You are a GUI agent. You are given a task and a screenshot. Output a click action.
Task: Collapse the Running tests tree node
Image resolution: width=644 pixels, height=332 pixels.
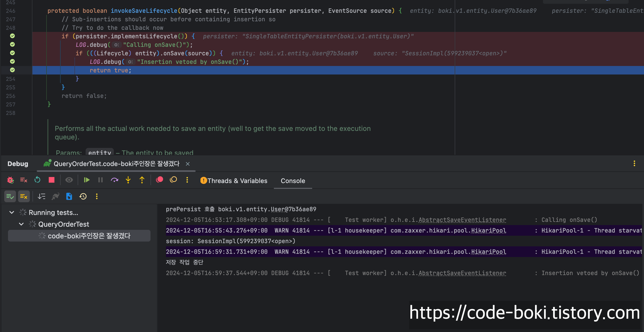point(12,213)
